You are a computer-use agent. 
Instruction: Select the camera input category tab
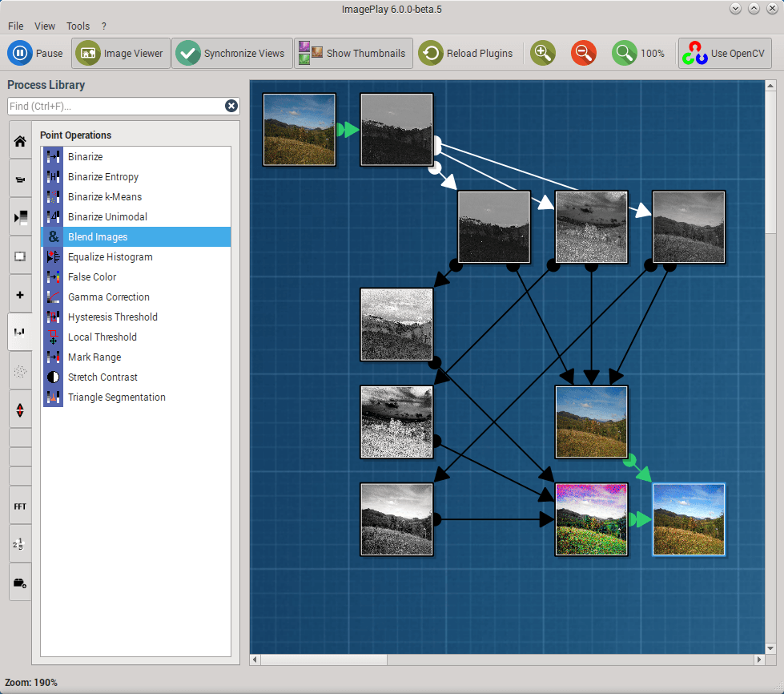(20, 180)
